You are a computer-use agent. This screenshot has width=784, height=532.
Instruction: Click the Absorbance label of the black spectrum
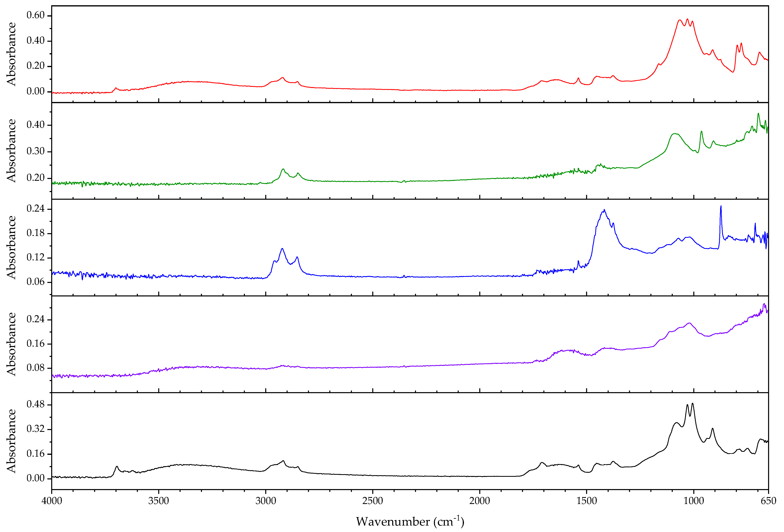point(11,441)
